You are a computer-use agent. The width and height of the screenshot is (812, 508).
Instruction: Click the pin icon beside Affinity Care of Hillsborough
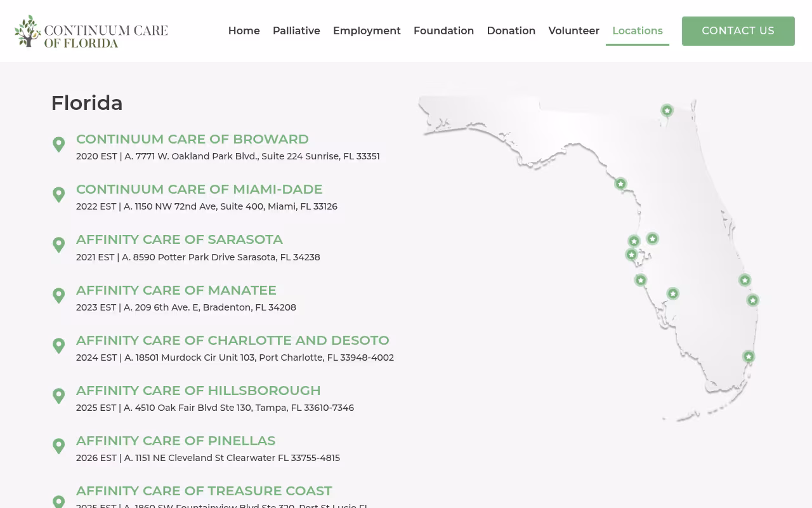(58, 396)
